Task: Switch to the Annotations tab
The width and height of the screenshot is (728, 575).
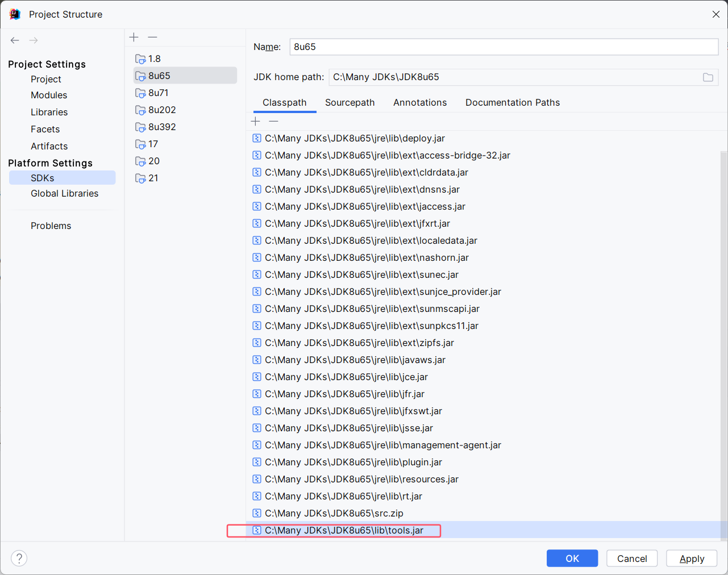Action: pyautogui.click(x=420, y=102)
